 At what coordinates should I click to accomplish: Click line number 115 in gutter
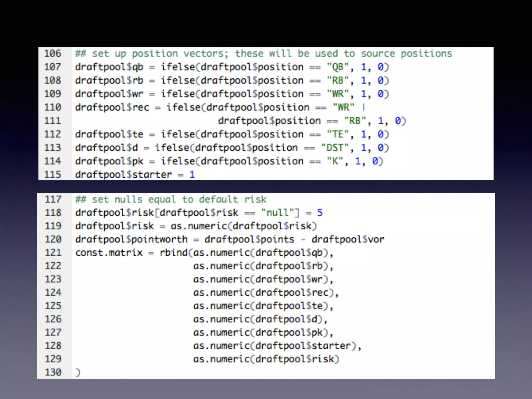coord(53,175)
